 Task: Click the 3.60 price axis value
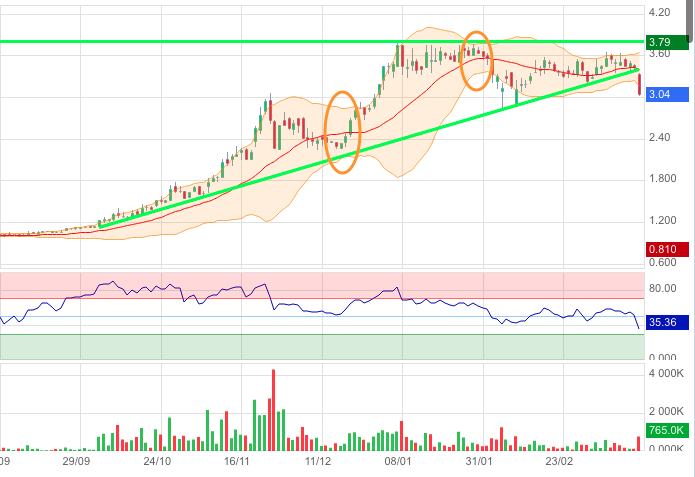pos(660,54)
